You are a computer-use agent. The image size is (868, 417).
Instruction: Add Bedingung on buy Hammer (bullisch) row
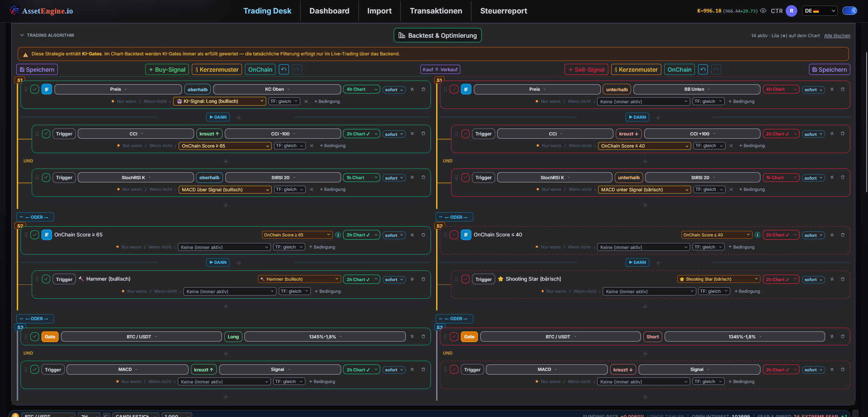328,291
